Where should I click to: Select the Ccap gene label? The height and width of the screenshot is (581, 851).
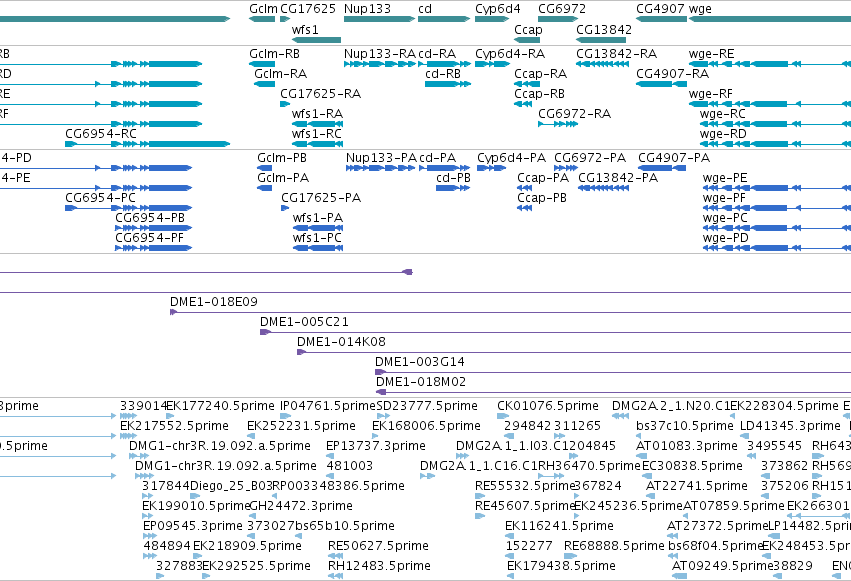coord(528,29)
